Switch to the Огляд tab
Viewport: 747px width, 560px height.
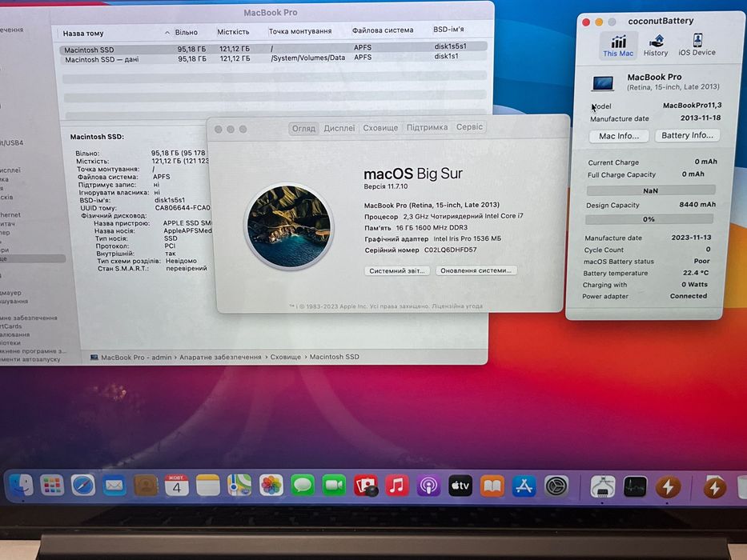click(x=303, y=128)
